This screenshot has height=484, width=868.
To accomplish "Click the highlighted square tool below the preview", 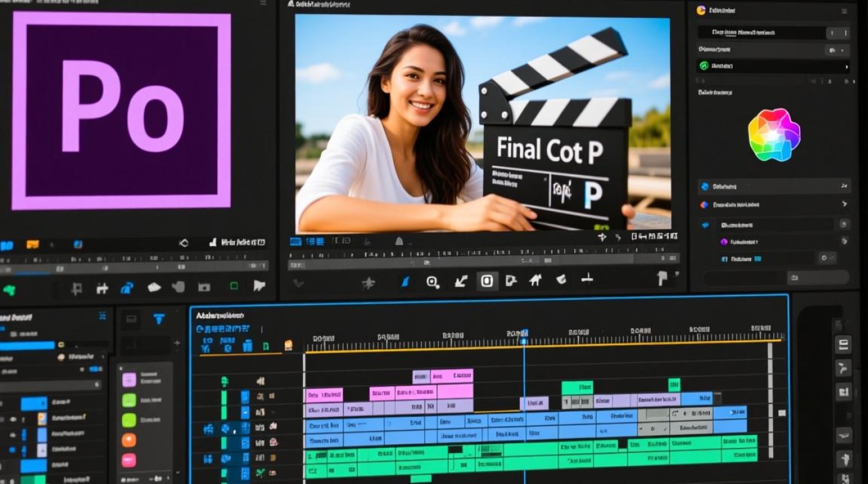I will point(487,281).
